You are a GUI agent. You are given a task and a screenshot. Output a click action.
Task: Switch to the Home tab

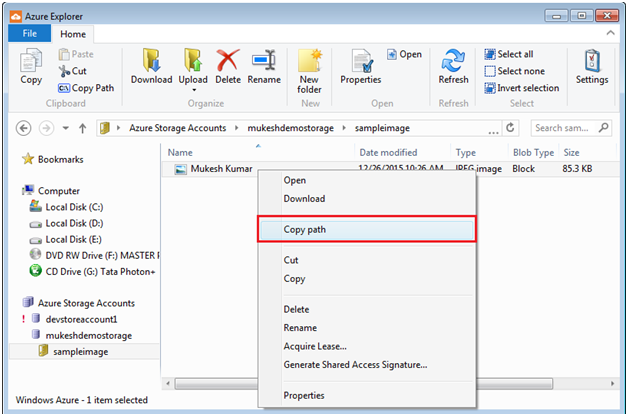(x=73, y=34)
